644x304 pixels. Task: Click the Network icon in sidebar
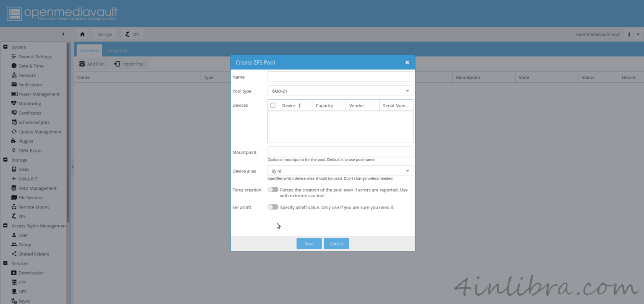pyautogui.click(x=14, y=75)
